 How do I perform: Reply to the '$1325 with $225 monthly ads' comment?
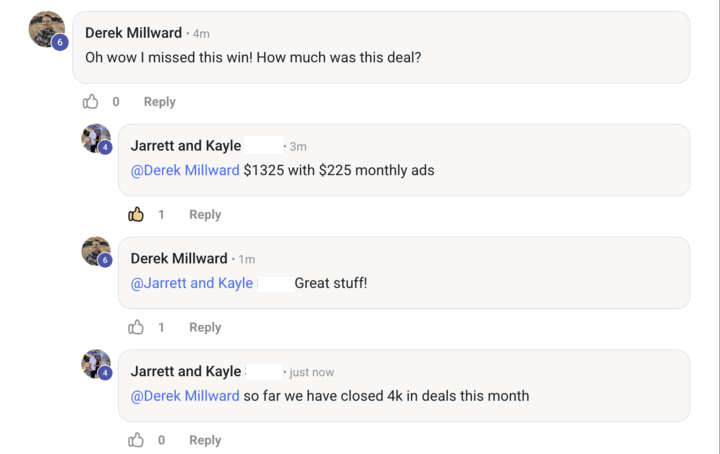pos(204,214)
